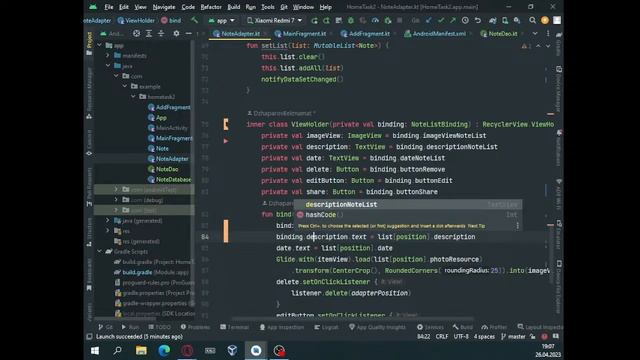Collapse the Gradle Scripts node
This screenshot has width=640, height=360.
click(100, 251)
